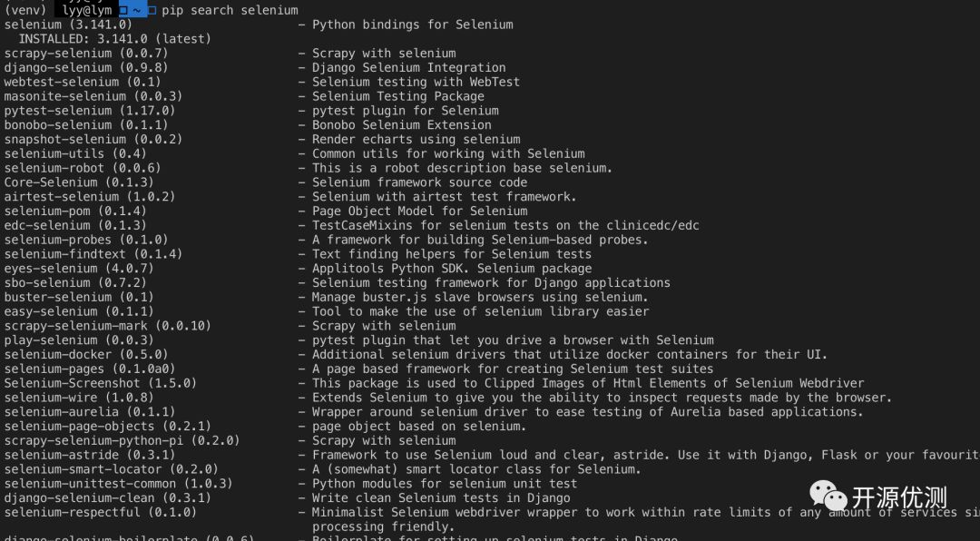
Task: Click the WeChat logo watermark icon
Action: pos(828,496)
